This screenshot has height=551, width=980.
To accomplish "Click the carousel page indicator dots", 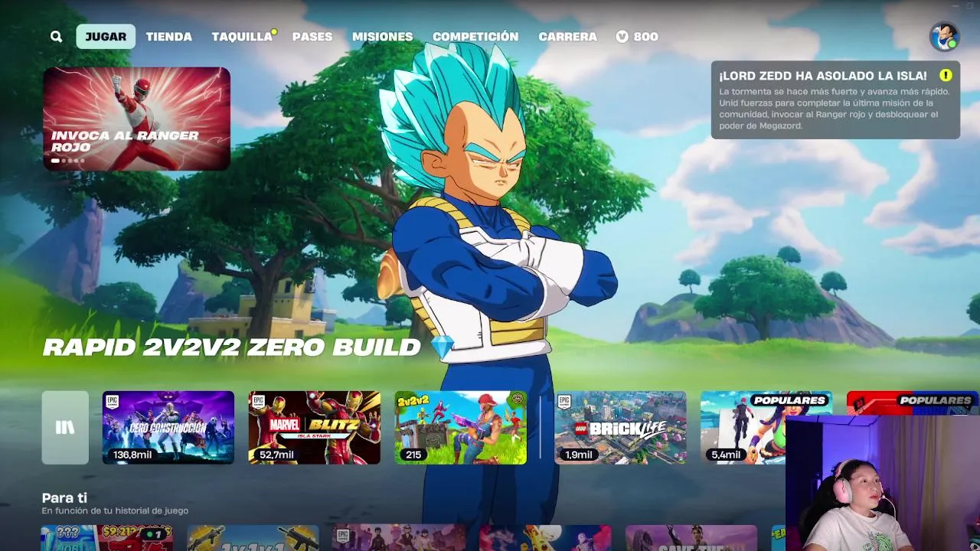I will 67,161.
